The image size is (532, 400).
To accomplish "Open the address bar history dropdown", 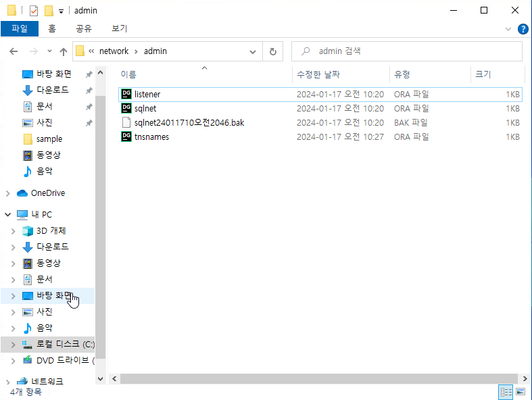I will 253,51.
